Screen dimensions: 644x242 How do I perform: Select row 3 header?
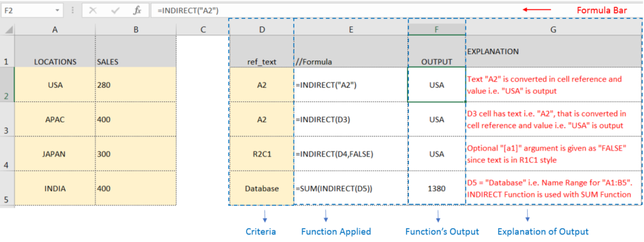coord(8,119)
